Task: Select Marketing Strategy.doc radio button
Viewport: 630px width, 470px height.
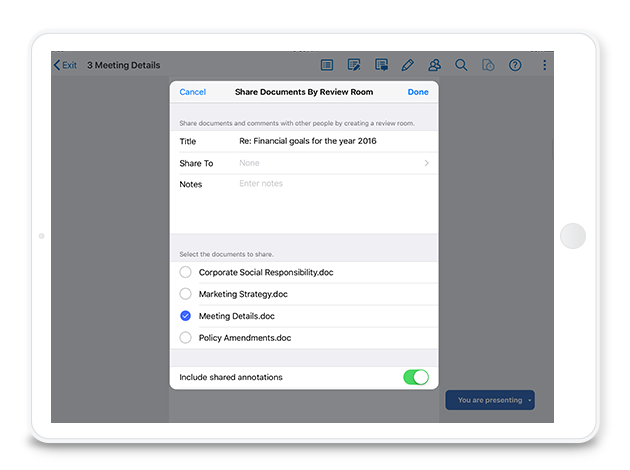Action: [185, 294]
